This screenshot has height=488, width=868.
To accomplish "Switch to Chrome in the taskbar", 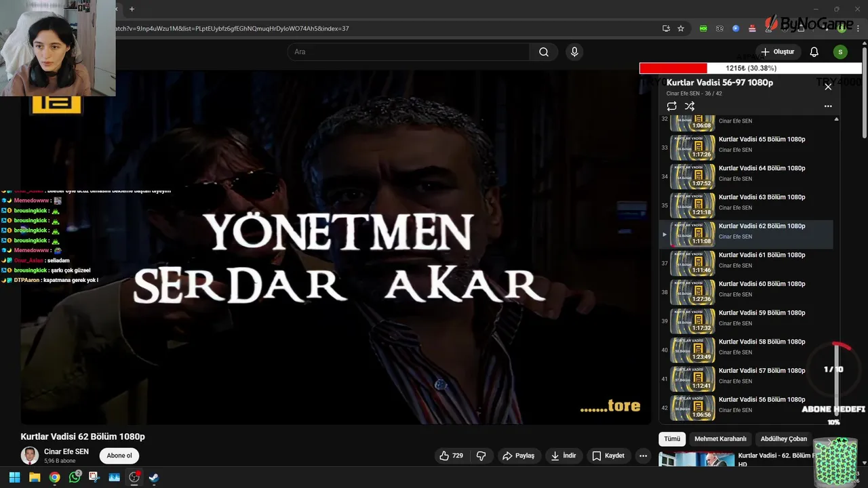I will coord(54,477).
